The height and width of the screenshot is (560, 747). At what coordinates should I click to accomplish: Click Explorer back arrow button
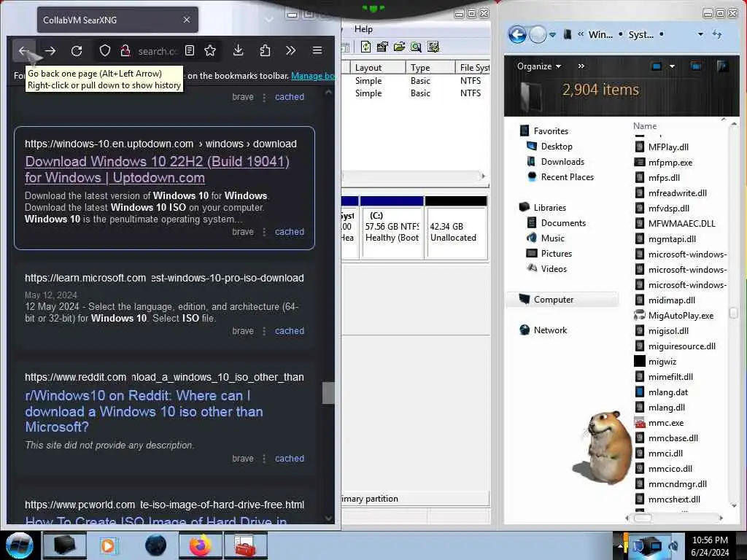coord(517,34)
